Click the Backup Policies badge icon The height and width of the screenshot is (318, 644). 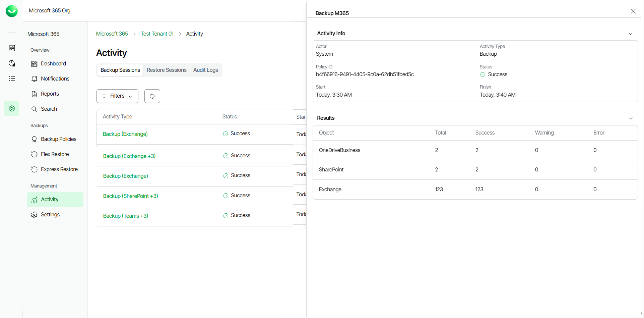click(x=34, y=139)
